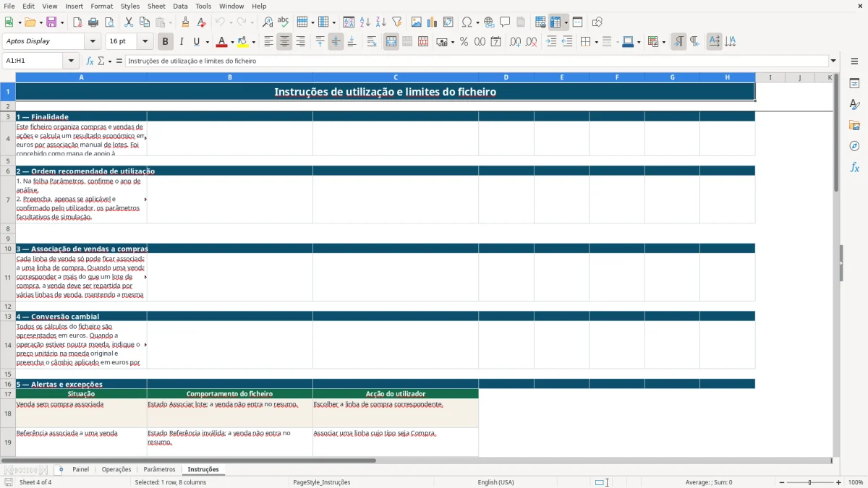Toggle Wrap Text
868x488 pixels.
coord(371,42)
